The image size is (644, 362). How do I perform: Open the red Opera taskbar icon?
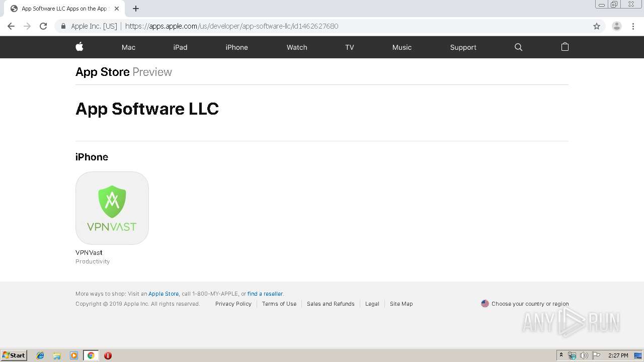[x=108, y=355]
